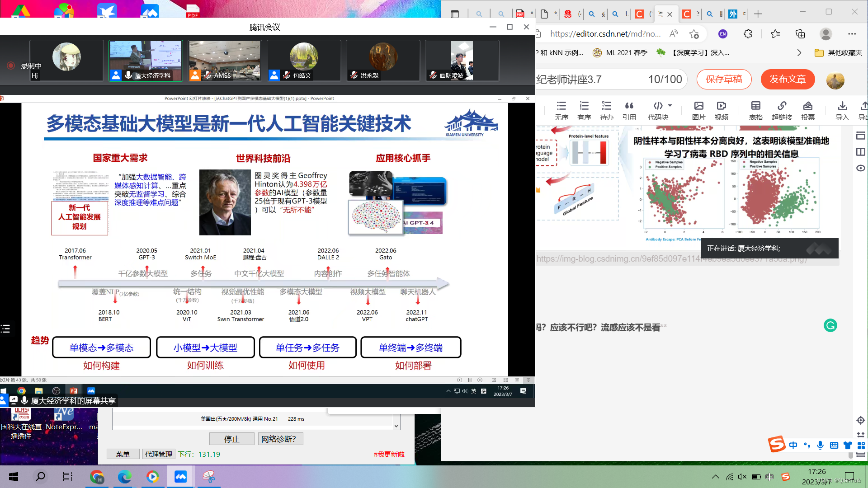Click the hamburger list icon left of slide
The image size is (868, 488).
click(x=5, y=328)
